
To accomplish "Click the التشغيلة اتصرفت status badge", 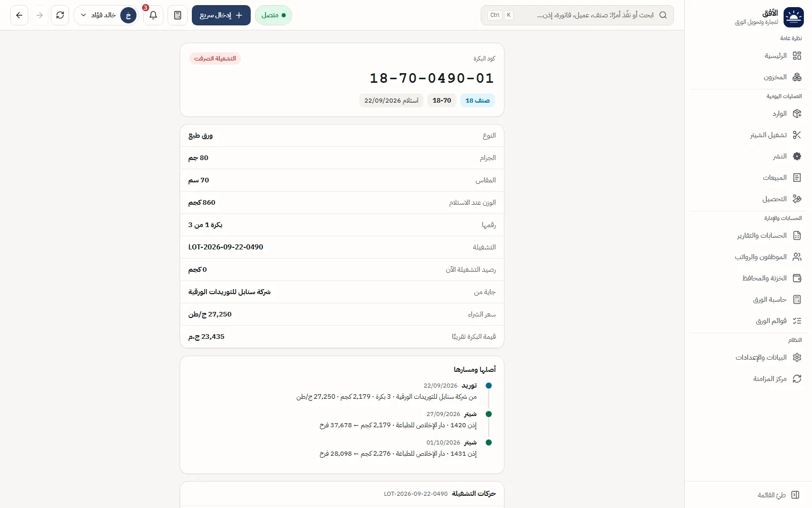I will (x=215, y=58).
